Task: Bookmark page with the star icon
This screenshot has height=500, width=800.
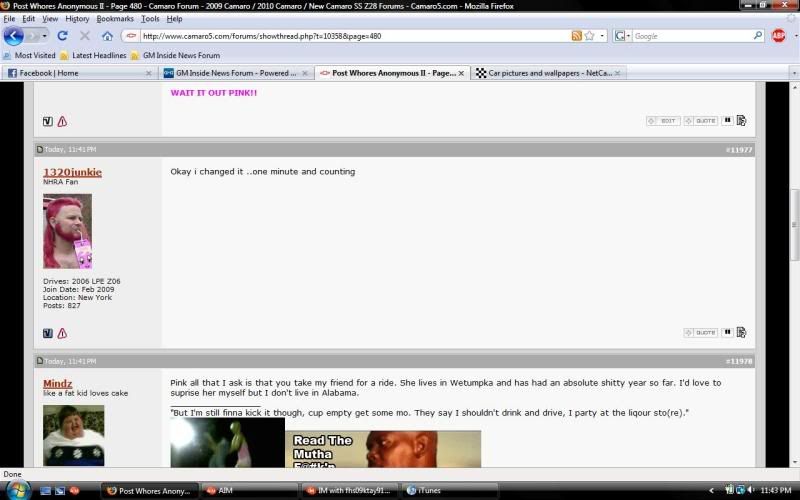Action: (x=590, y=36)
